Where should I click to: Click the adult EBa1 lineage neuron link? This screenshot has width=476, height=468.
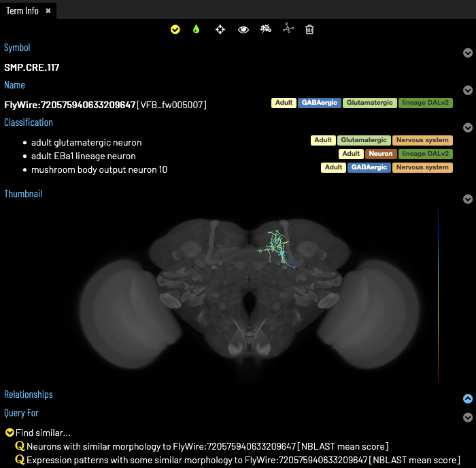tap(84, 156)
